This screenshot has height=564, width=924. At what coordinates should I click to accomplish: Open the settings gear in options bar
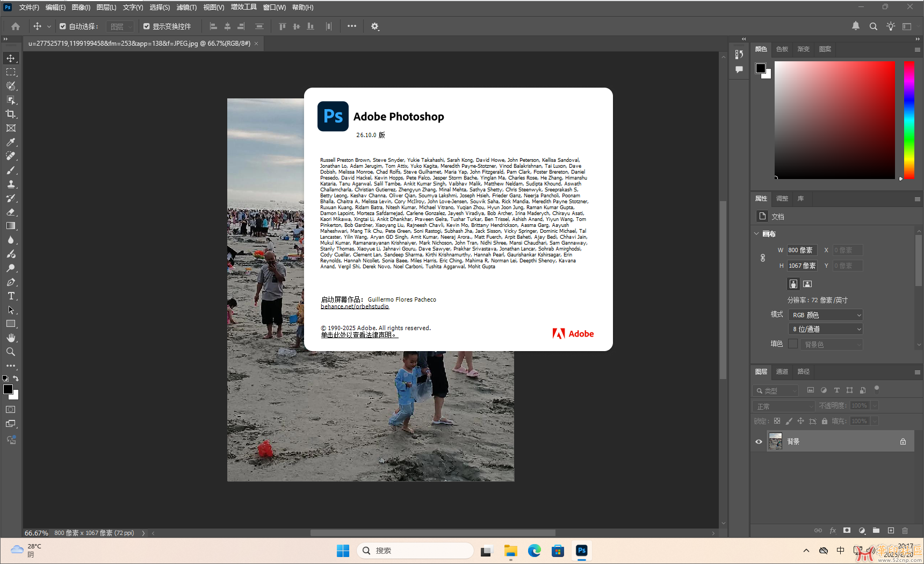375,26
